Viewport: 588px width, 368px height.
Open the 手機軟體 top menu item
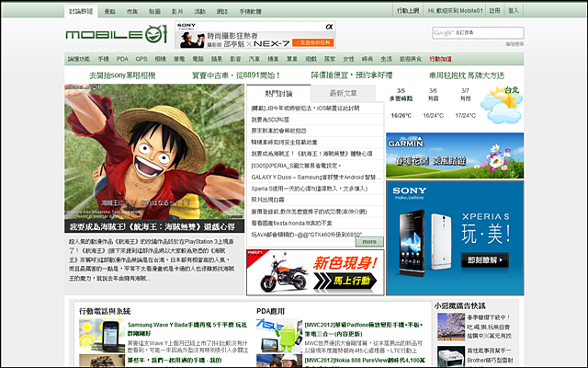pos(250,12)
